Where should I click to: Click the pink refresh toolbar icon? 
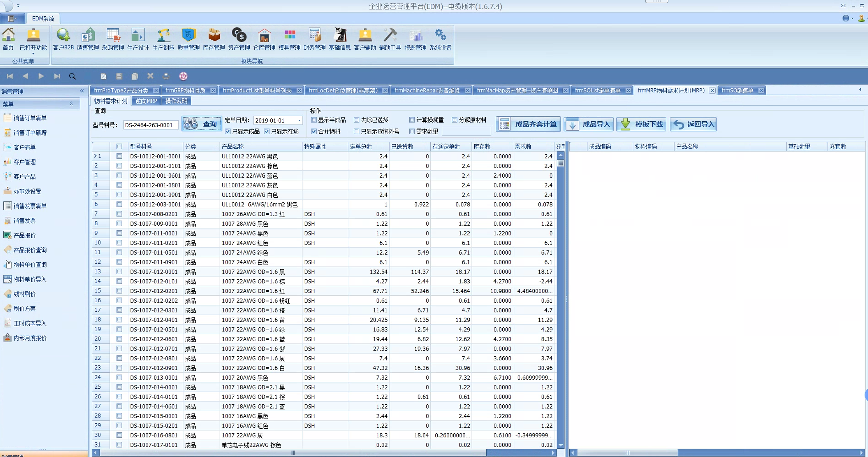coord(183,76)
